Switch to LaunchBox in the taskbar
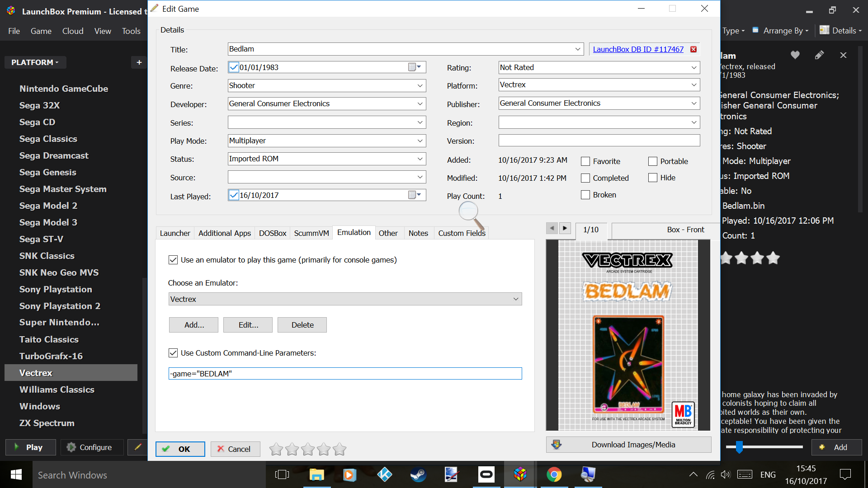This screenshot has width=868, height=488. tap(520, 474)
